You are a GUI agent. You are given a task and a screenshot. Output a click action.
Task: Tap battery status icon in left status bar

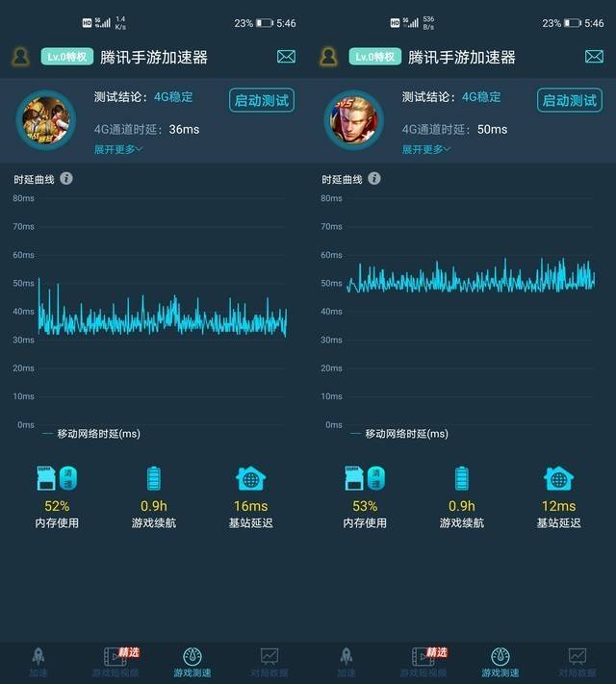pos(264,23)
